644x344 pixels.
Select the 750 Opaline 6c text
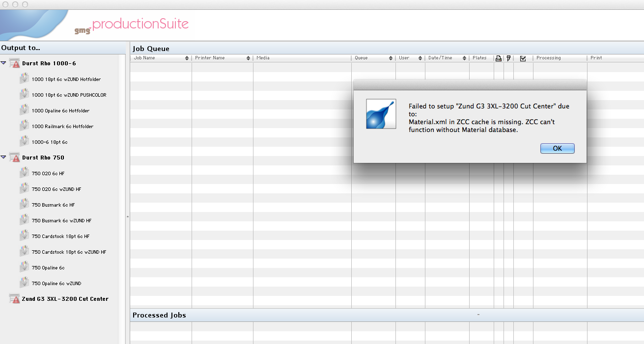pyautogui.click(x=48, y=267)
